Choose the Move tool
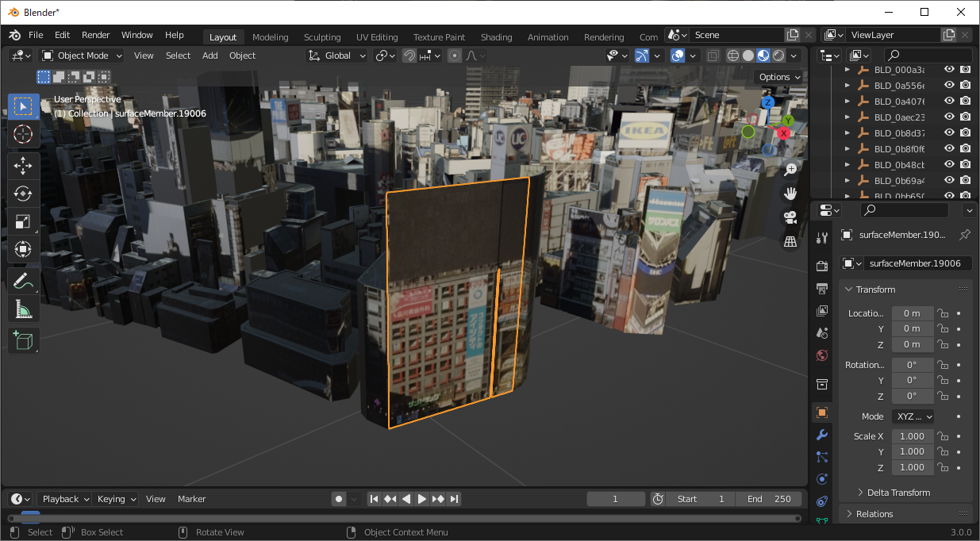 click(x=23, y=165)
